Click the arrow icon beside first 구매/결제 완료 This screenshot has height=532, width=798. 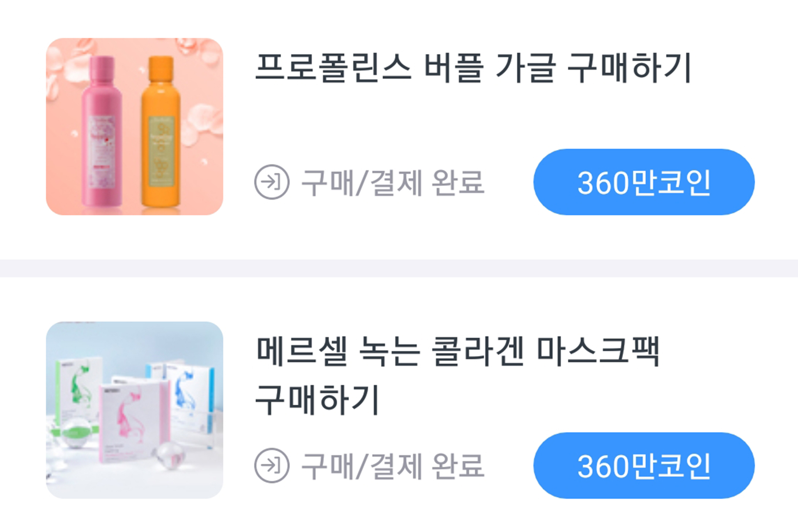pos(272,182)
